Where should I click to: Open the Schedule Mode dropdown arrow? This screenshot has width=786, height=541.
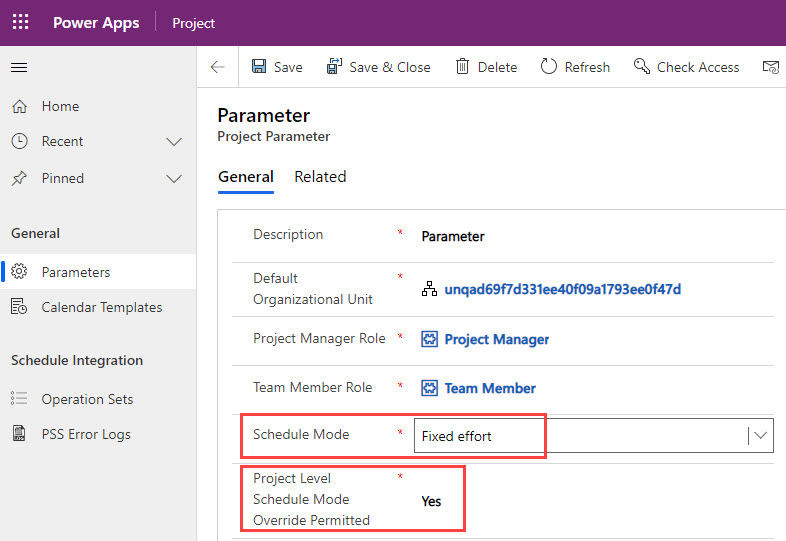click(760, 436)
